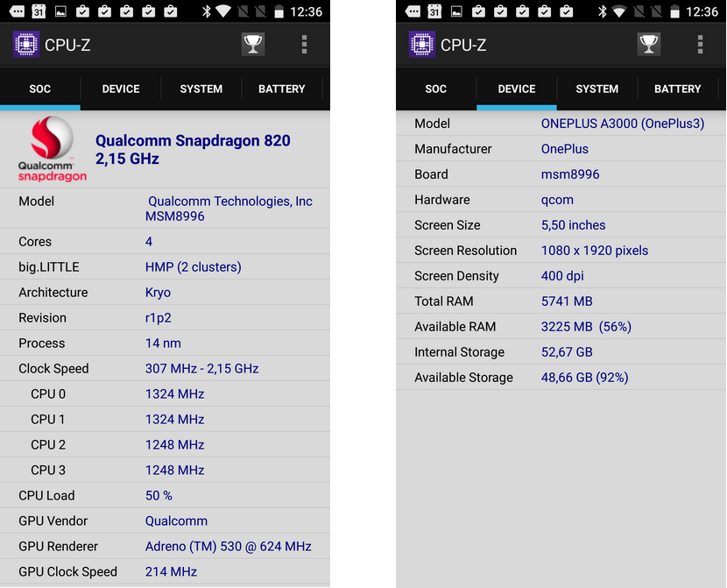The width and height of the screenshot is (727, 588).
Task: Tap message notification icon in right status bar
Action: point(413,11)
